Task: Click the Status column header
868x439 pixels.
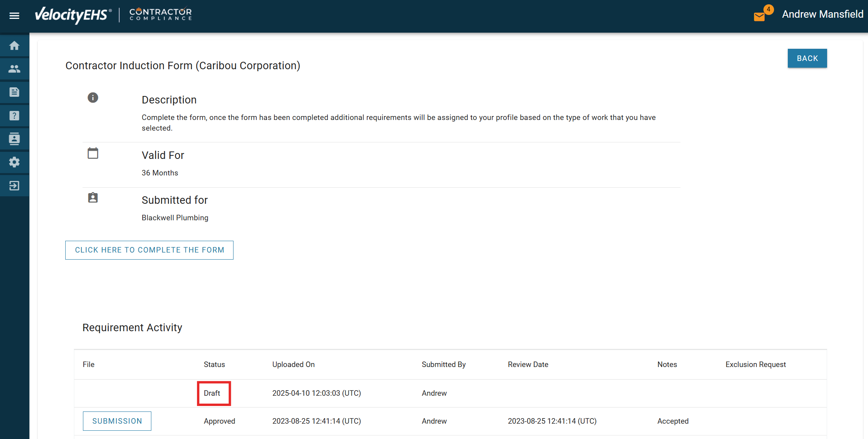Action: tap(214, 364)
